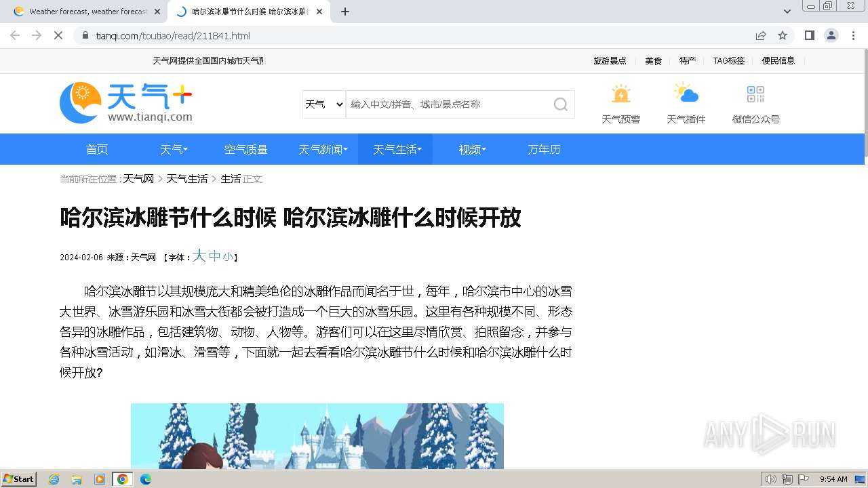This screenshot has height=488, width=868.
Task: Click the ice castle article image
Action: pyautogui.click(x=317, y=436)
